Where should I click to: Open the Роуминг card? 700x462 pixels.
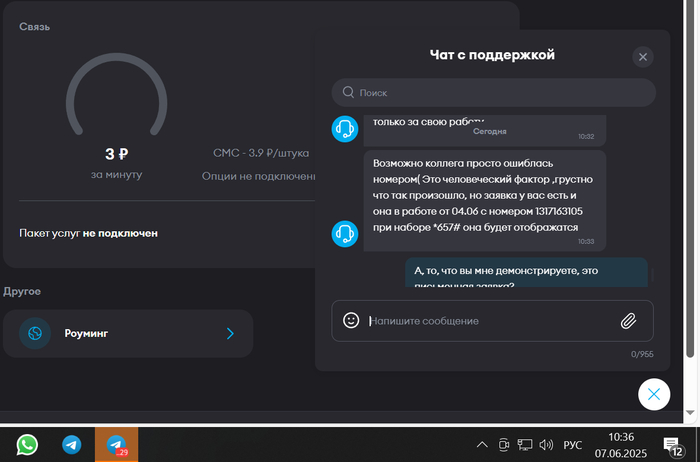click(x=128, y=333)
